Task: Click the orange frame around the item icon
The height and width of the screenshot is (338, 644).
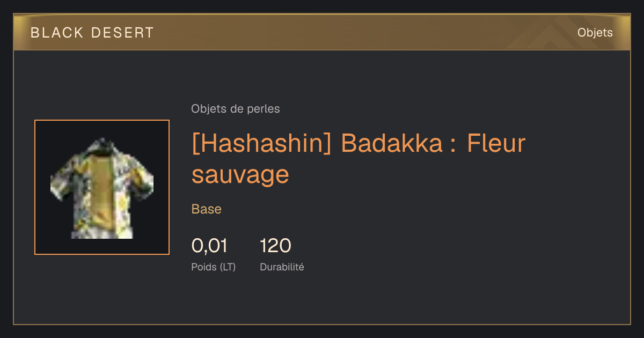Action: click(102, 187)
